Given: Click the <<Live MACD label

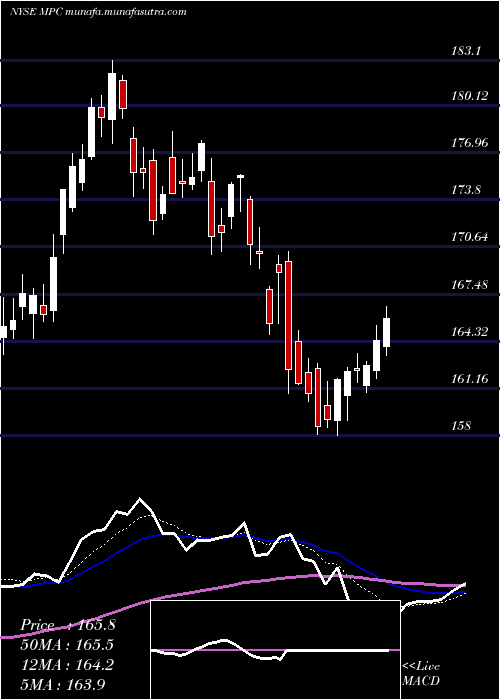Looking at the screenshot, I should (421, 674).
